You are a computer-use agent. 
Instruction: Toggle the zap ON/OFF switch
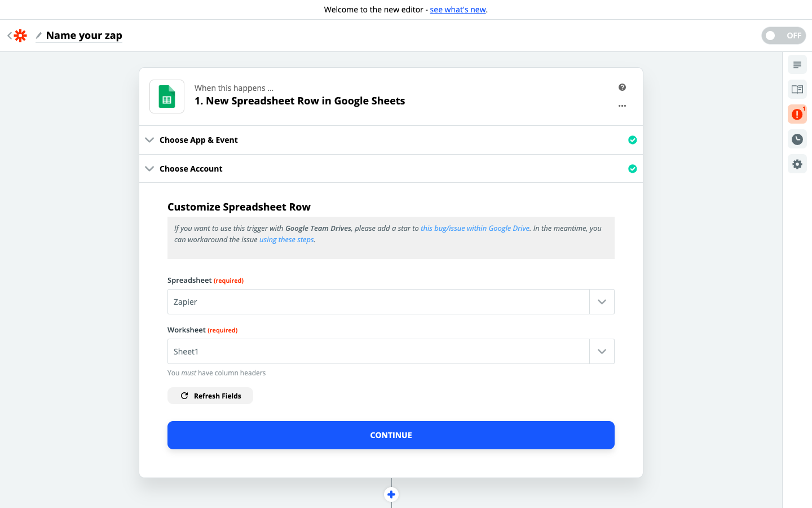783,36
